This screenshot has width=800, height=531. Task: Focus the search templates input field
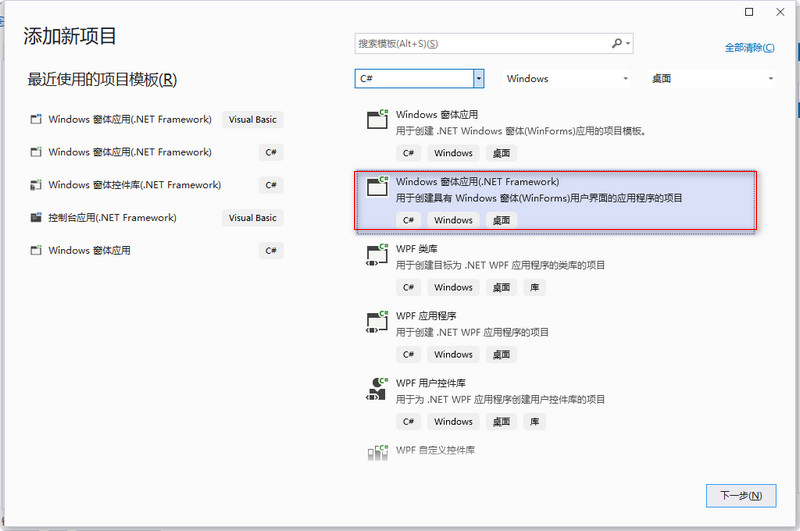494,44
